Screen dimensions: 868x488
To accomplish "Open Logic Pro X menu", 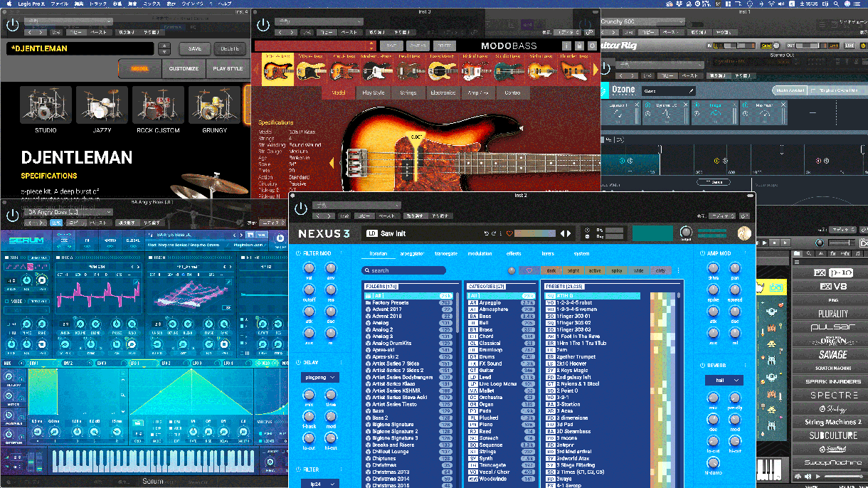I will pos(30,4).
